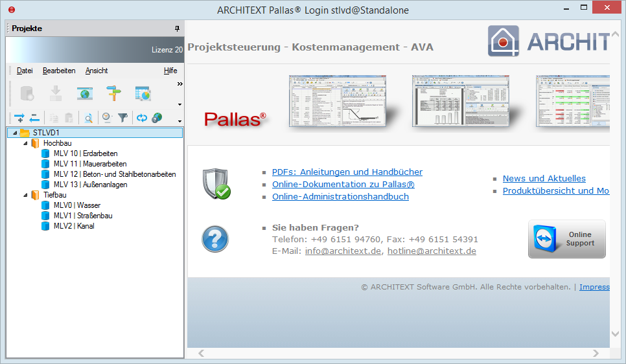The height and width of the screenshot is (364, 626).
Task: Click the colorful signpost toolbar icon
Action: [114, 93]
